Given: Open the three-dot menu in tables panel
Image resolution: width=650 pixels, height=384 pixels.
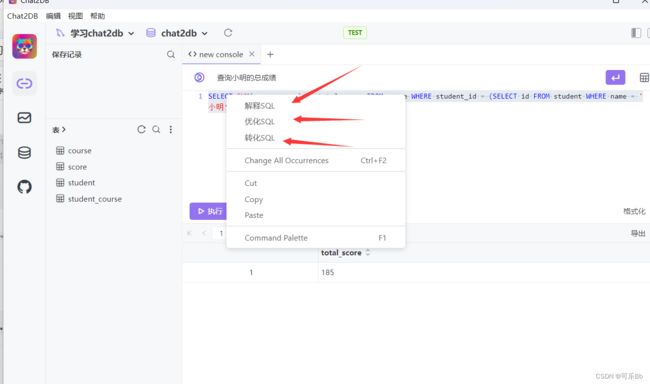Looking at the screenshot, I should point(170,129).
